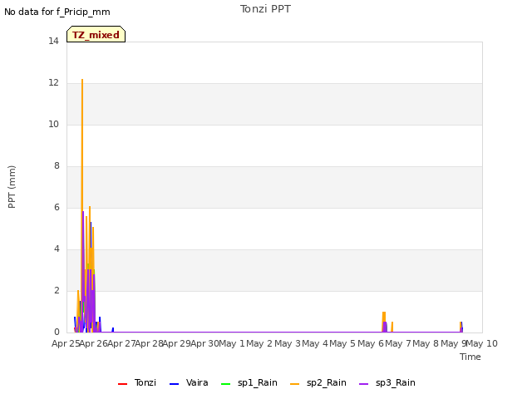Image resolution: width=532 pixels, height=399 pixels.
Task: Click the 'No data for f_Pricip_mm' message
Action: point(57,12)
